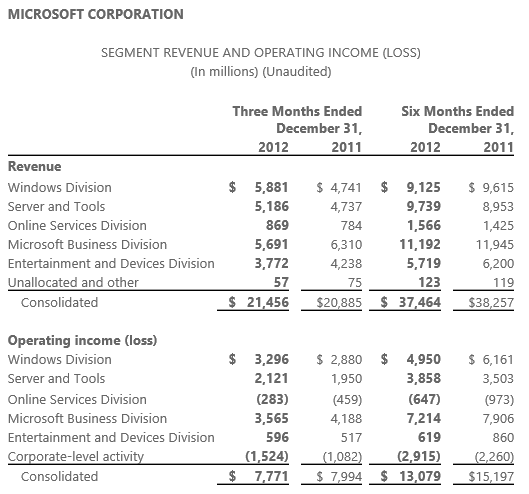The height and width of the screenshot is (494, 529).
Task: Click the Operating income (loss) heading
Action: point(82,340)
